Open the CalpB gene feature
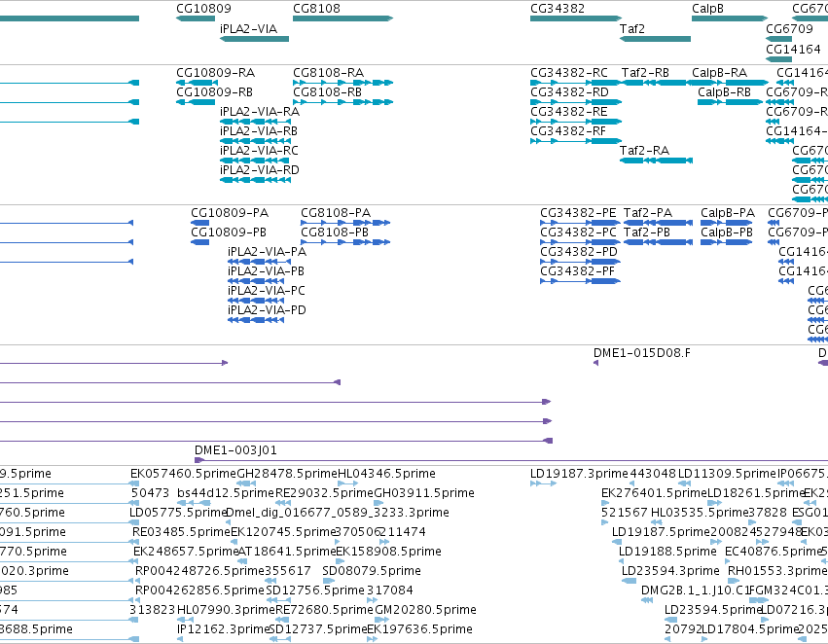The width and height of the screenshot is (828, 644). click(730, 18)
